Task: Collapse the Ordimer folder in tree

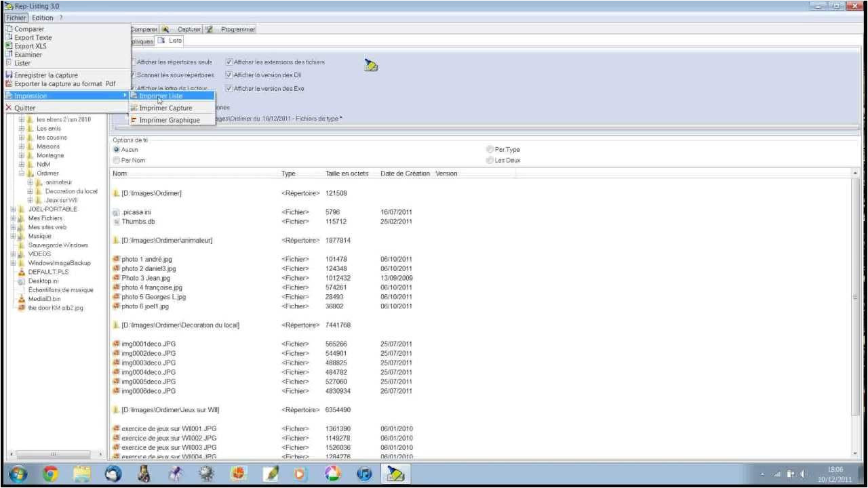Action: [x=22, y=174]
